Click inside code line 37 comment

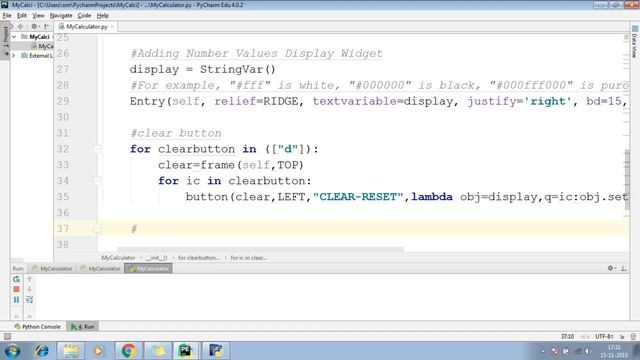(134, 229)
